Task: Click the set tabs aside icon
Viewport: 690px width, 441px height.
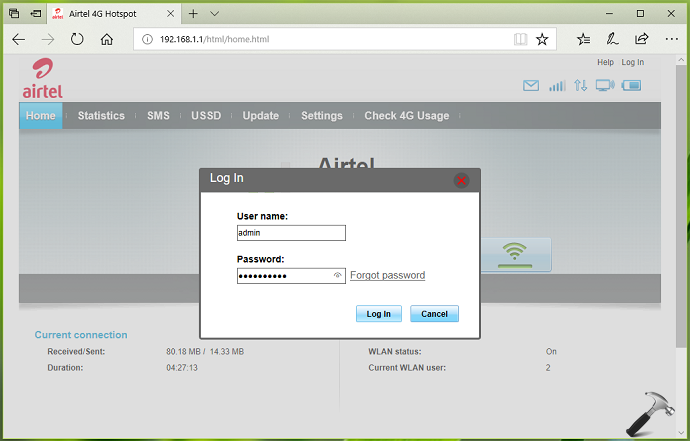Action: (x=36, y=14)
